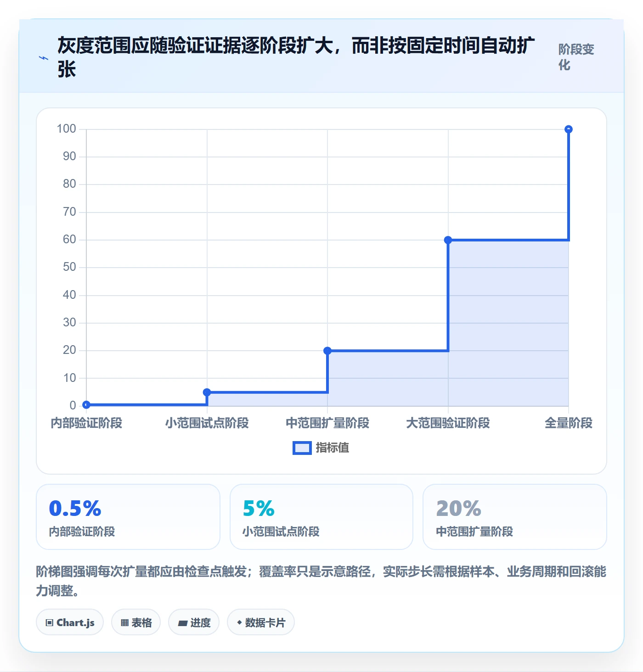
Task: Select the 小范围试点阶段 data point at 5
Action: coord(207,392)
